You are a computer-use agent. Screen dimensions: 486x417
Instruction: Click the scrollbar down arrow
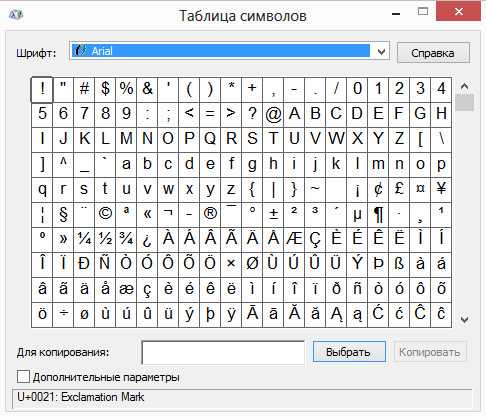pos(464,320)
